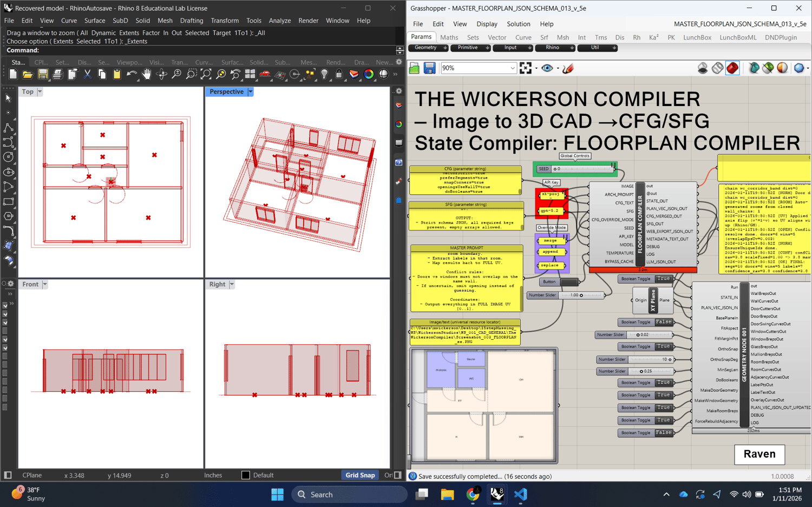Image resolution: width=812 pixels, height=507 pixels.
Task: Select the Sketch pencil tool in Grasshopper
Action: (568, 68)
